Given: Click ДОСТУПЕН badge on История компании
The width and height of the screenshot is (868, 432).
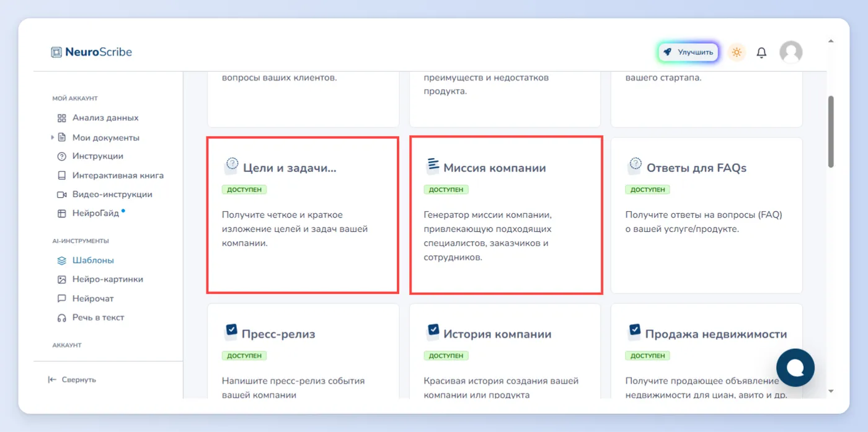Looking at the screenshot, I should click(x=446, y=356).
